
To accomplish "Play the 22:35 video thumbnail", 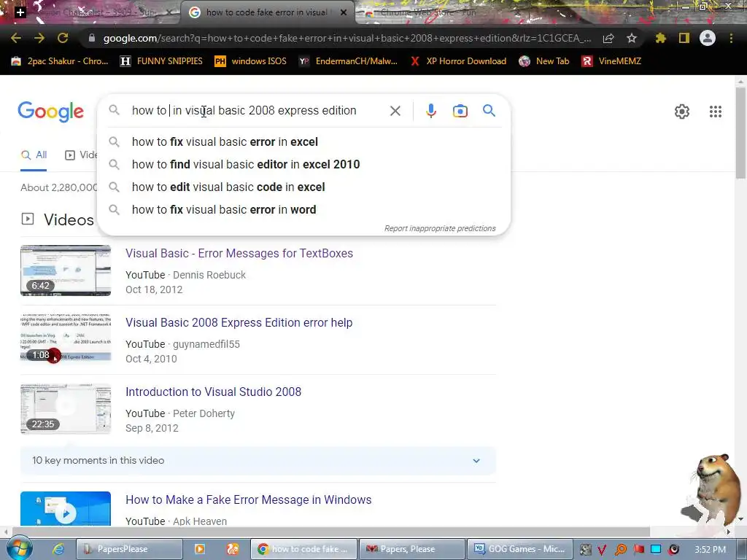I will coord(66,408).
